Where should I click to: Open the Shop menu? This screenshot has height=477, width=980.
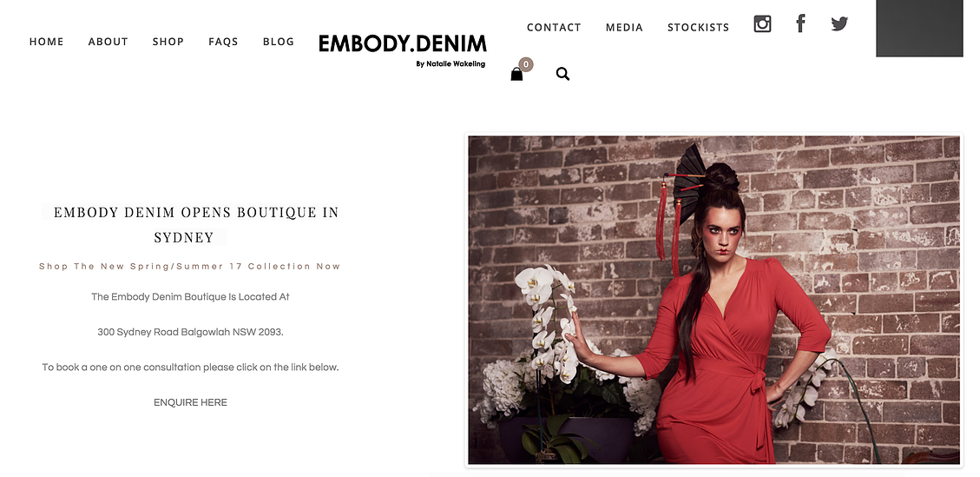point(168,42)
